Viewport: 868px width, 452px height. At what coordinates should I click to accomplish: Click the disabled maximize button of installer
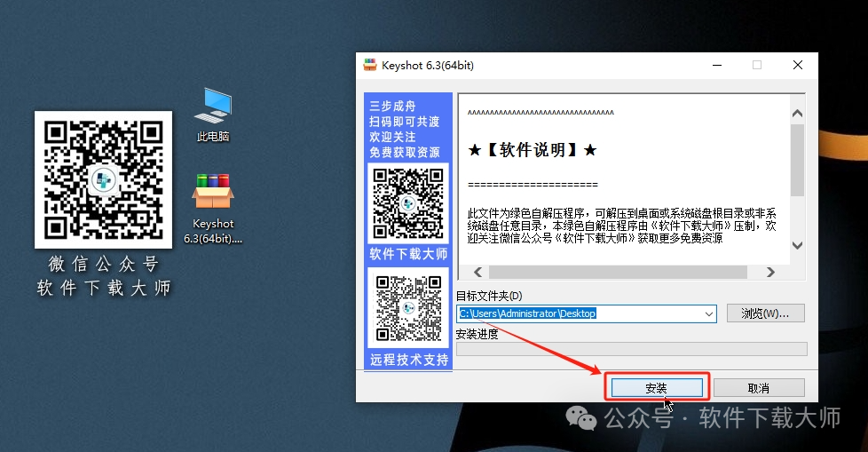(757, 65)
